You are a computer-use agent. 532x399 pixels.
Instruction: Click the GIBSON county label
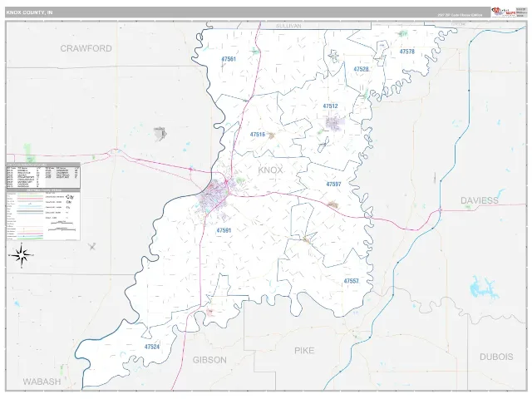click(x=209, y=360)
